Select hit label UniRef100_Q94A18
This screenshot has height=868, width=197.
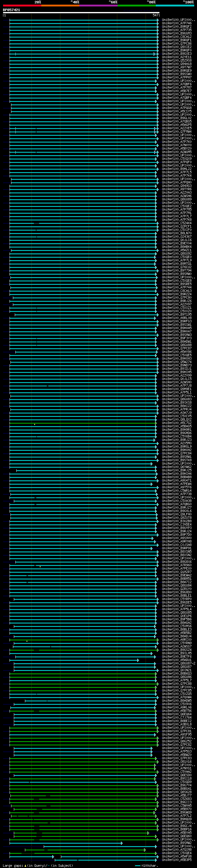click(x=177, y=64)
